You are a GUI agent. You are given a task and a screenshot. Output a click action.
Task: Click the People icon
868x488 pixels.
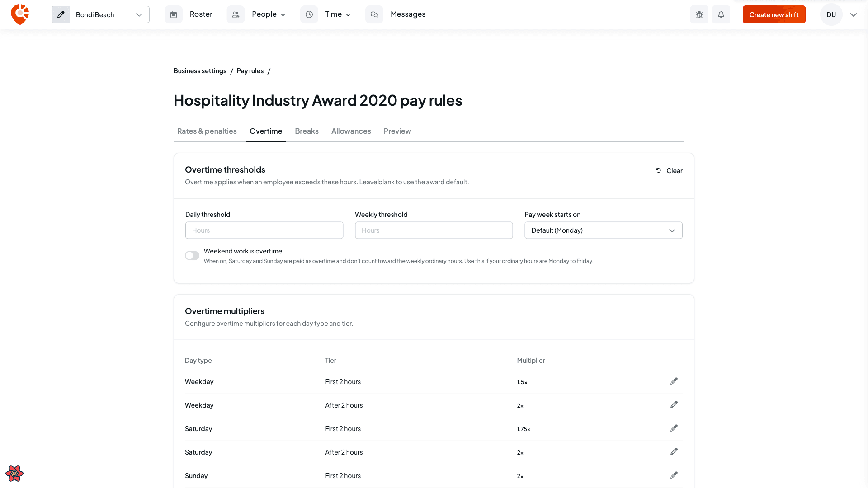point(236,14)
